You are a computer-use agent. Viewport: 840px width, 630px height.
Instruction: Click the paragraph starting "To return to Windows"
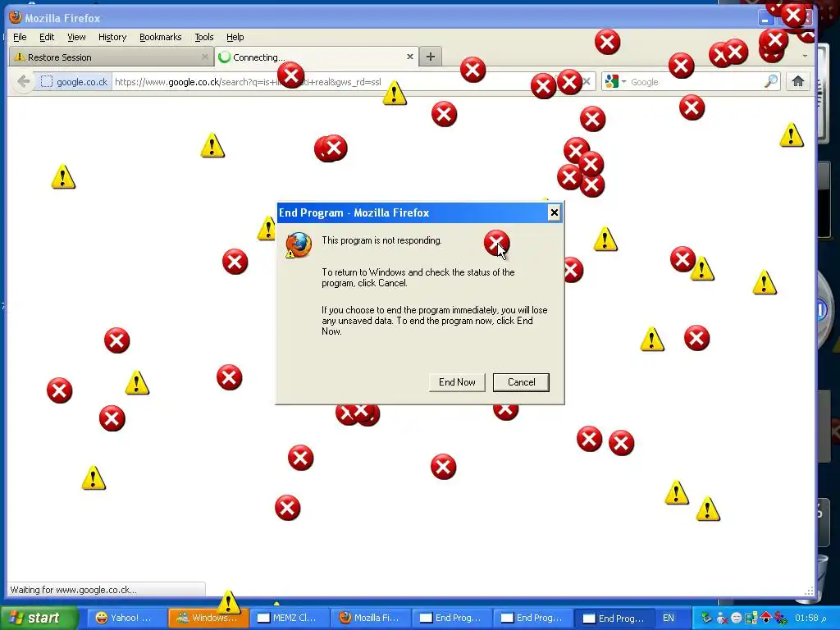point(418,277)
